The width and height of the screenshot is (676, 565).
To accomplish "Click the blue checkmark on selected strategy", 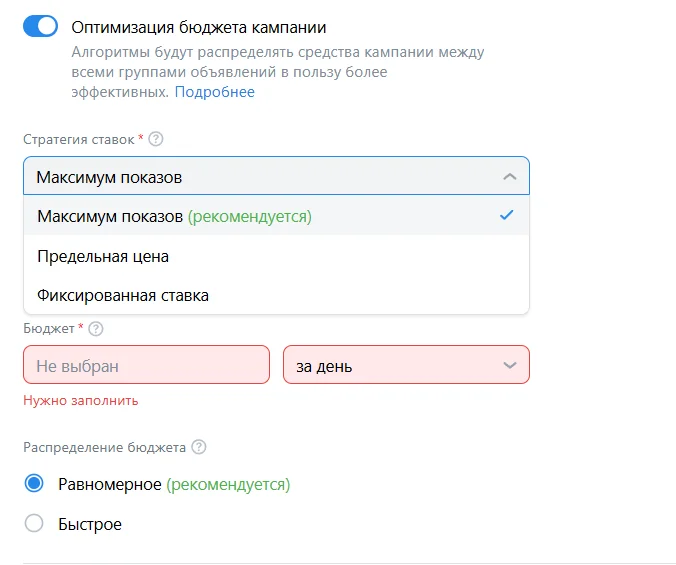I will click(507, 215).
